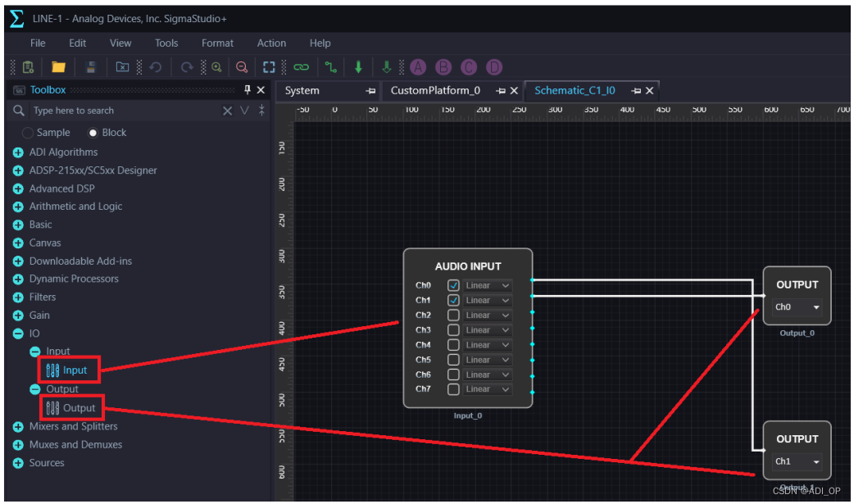Click the close project folder icon

click(123, 67)
